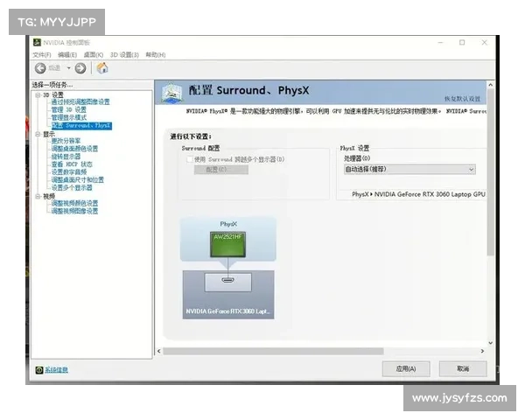The height and width of the screenshot is (420, 525).
Task: Maximize the NVIDIA control panel window
Action: [x=462, y=43]
